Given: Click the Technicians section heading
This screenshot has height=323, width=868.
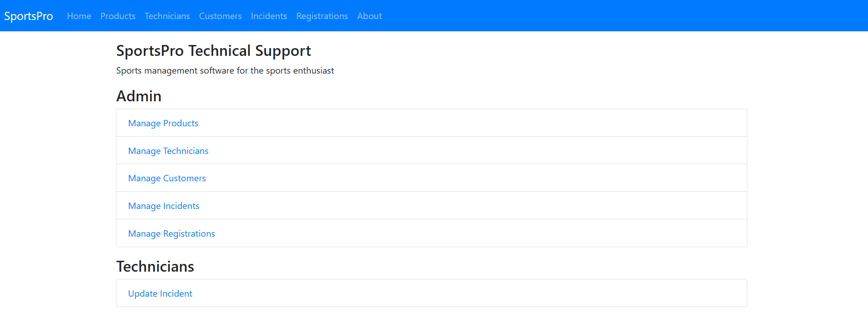Looking at the screenshot, I should coord(155,266).
